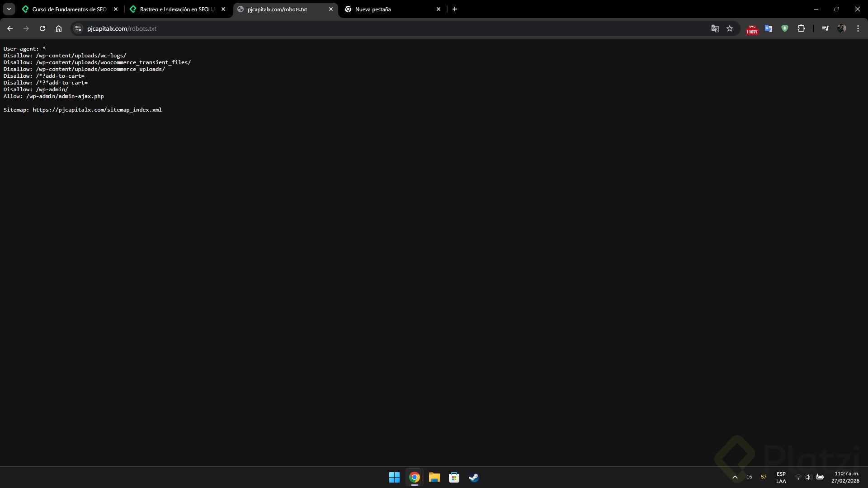
Task: Switch to Curso de Fundamentos de SEO tab
Action: tap(69, 9)
